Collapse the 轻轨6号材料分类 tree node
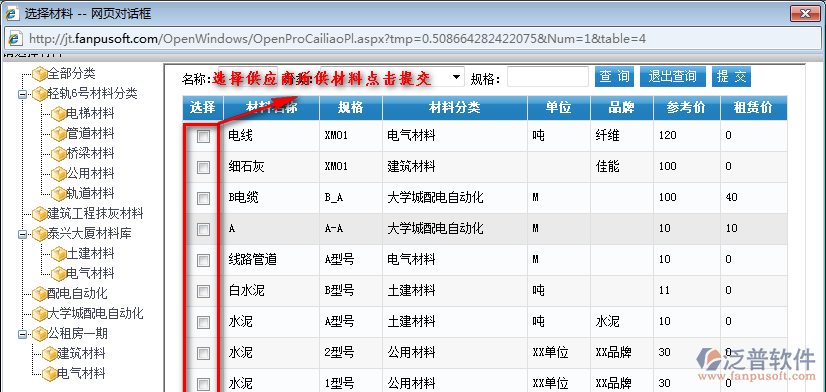Image resolution: width=826 pixels, height=392 pixels. [x=22, y=95]
